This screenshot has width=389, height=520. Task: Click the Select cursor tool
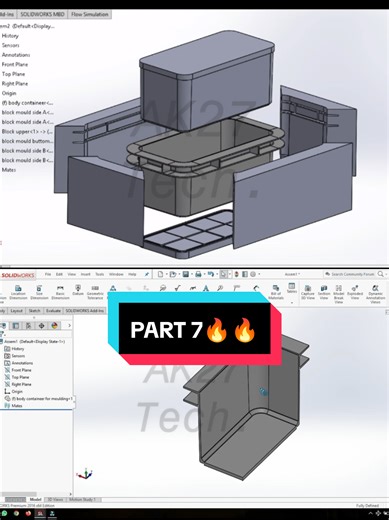[223, 274]
